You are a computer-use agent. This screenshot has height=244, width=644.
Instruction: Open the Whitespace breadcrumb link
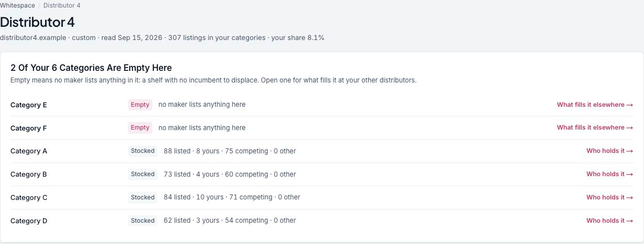(18, 6)
